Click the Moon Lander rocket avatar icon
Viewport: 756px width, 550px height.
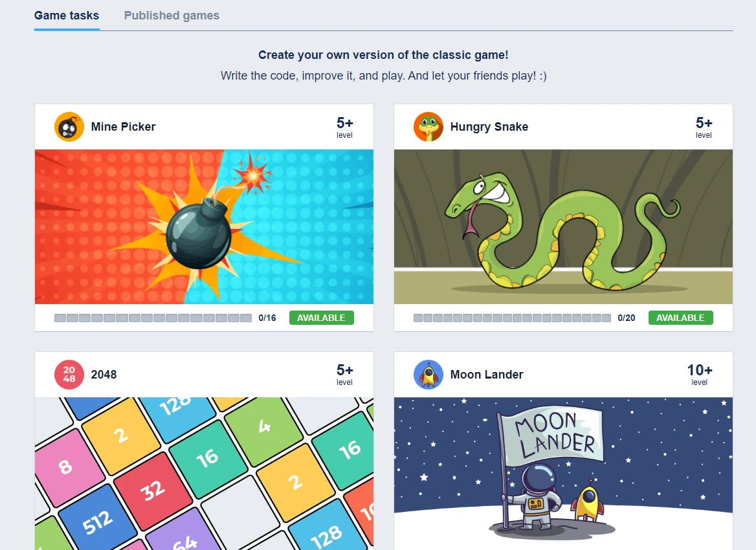428,375
